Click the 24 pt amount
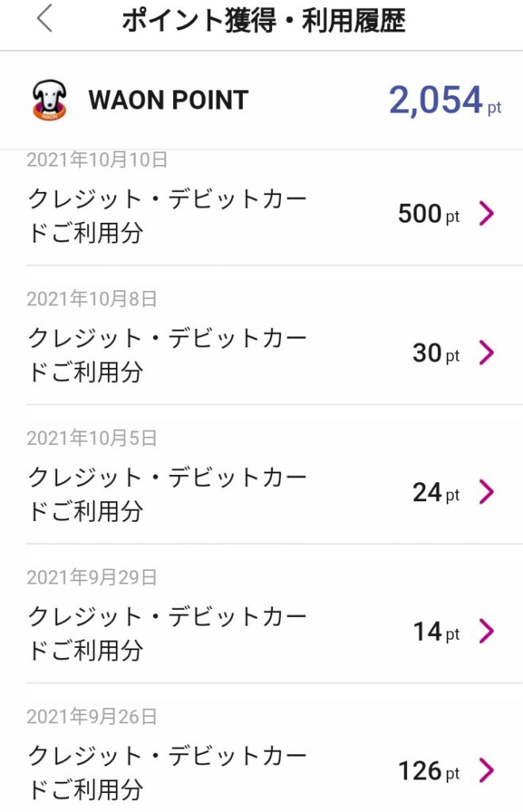The width and height of the screenshot is (523, 812). 435,493
